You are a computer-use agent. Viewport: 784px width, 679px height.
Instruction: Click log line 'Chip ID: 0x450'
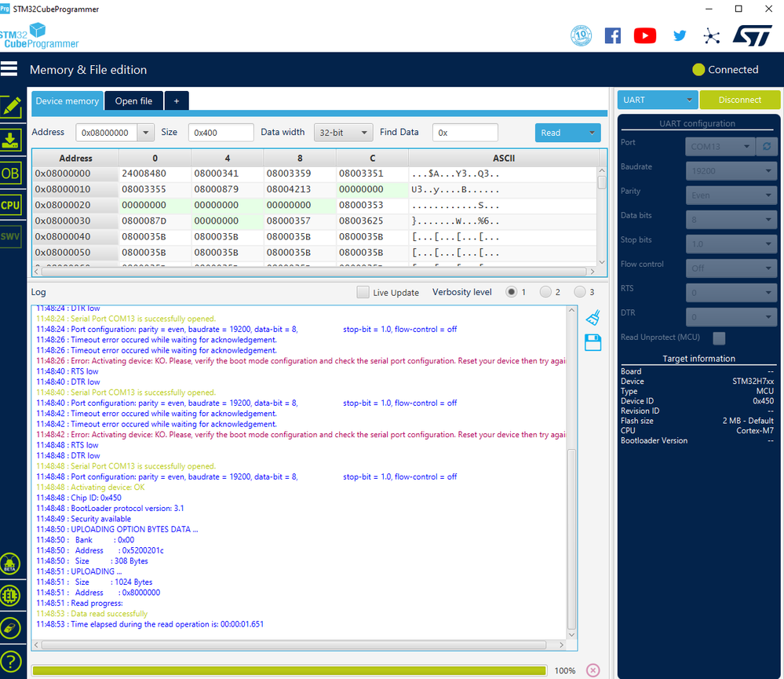(78, 498)
